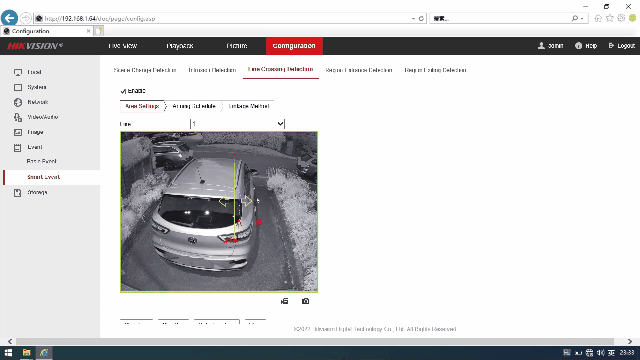
Task: Click Internet Explorer taskbar icon
Action: tap(44, 353)
